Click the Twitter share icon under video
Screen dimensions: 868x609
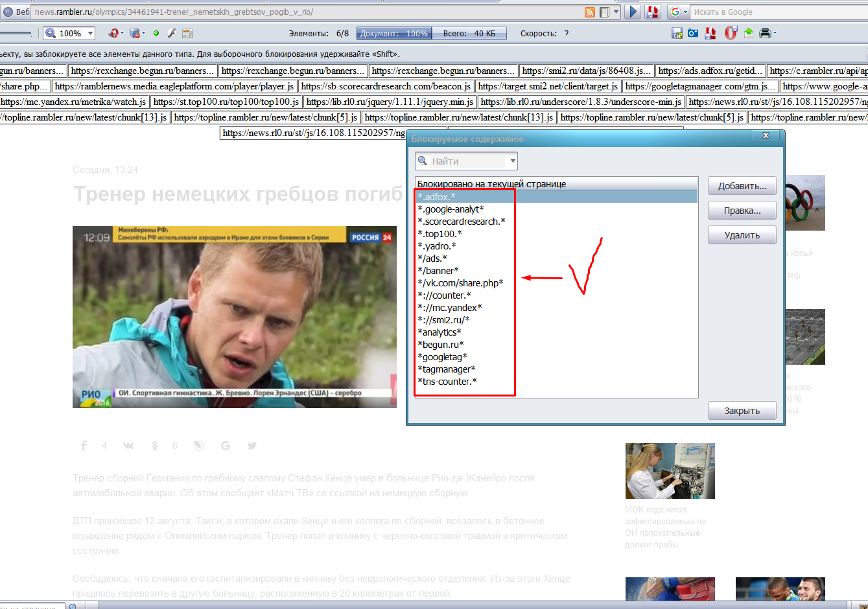pyautogui.click(x=252, y=446)
